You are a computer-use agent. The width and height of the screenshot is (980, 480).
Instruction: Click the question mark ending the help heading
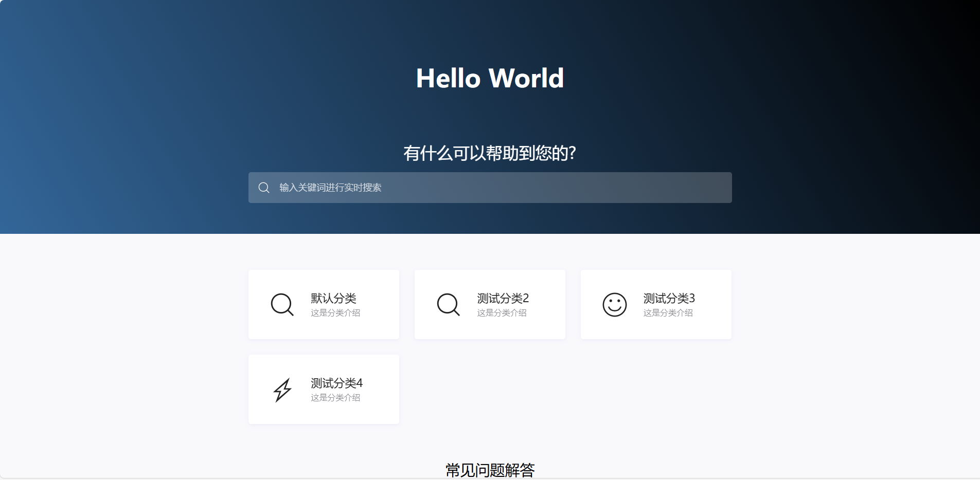tap(572, 153)
